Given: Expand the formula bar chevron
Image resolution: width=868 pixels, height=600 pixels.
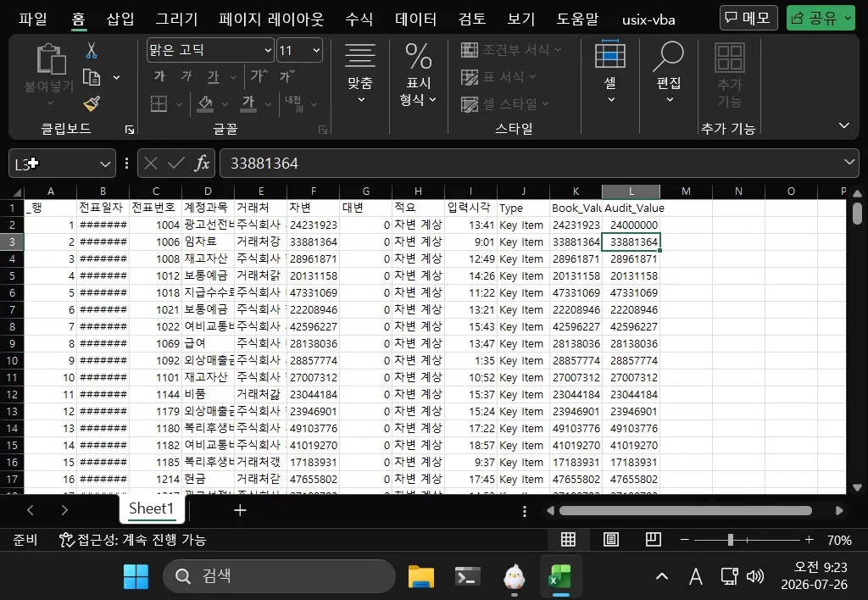Looking at the screenshot, I should pos(849,162).
